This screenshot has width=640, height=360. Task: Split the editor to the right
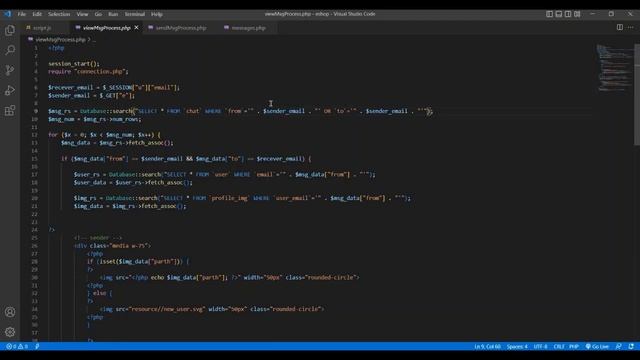pos(620,27)
